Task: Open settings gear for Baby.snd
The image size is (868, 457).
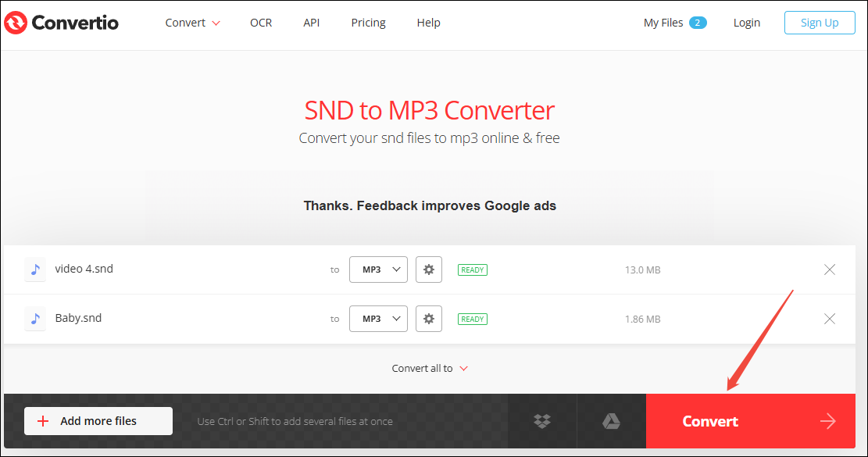Action: point(428,319)
